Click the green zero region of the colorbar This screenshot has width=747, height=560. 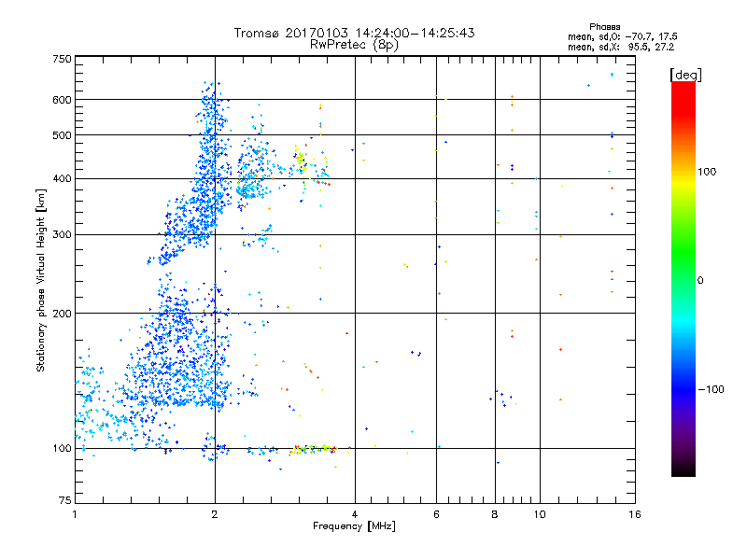tap(684, 280)
